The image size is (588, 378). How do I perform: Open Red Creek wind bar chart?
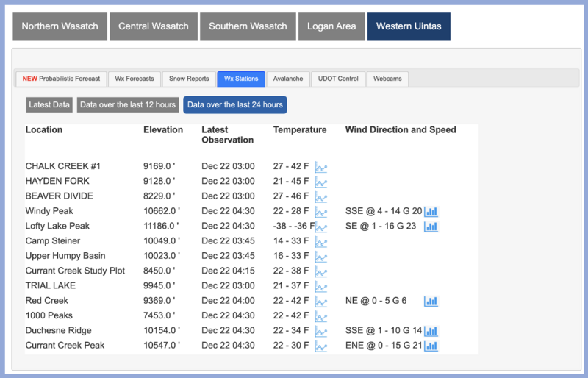click(x=431, y=301)
